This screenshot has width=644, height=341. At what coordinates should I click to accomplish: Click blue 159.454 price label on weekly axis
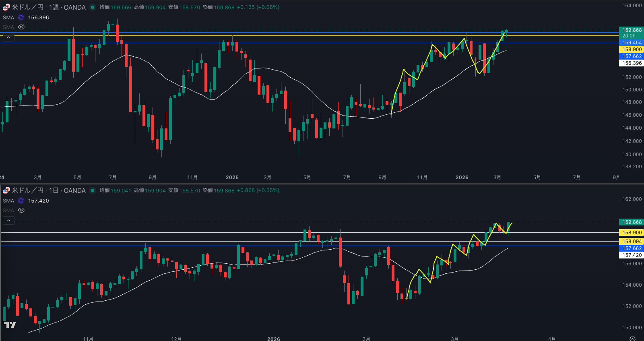pyautogui.click(x=632, y=43)
